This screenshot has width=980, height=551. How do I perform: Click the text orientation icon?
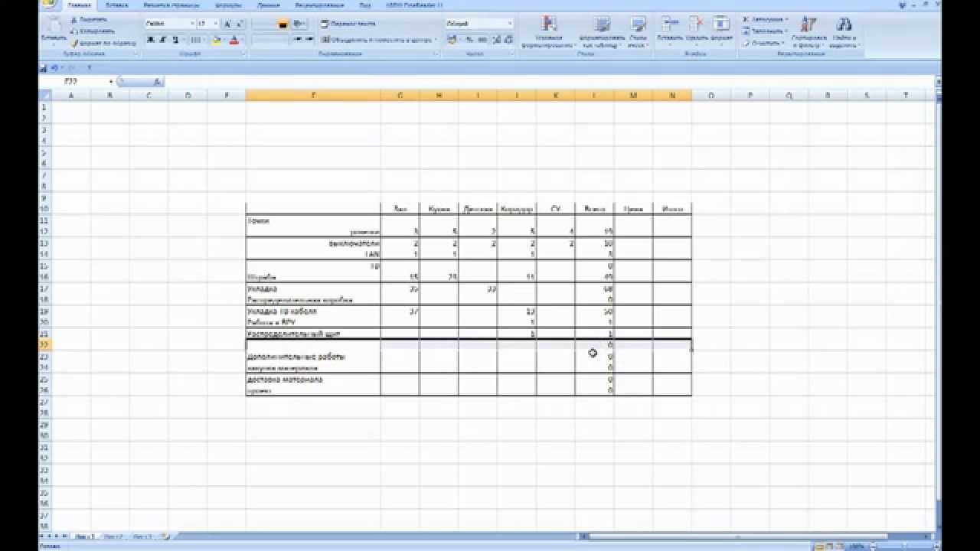(299, 24)
